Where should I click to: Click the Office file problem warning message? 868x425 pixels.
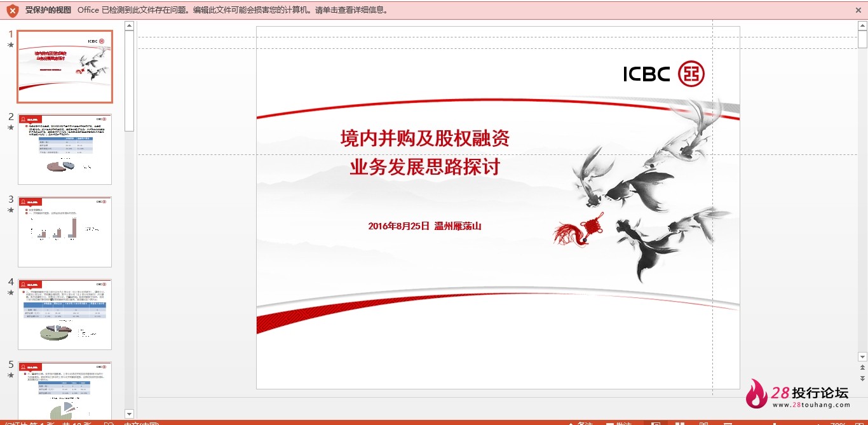tap(233, 10)
